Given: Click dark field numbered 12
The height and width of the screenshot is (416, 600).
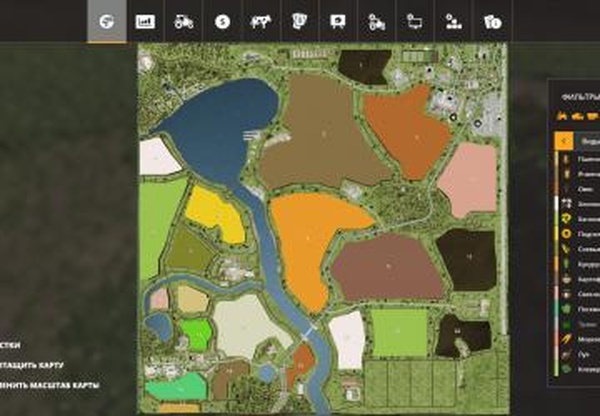Looking at the screenshot, I should tap(469, 257).
